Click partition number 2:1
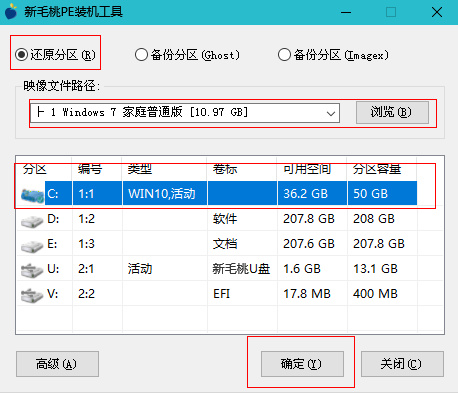The width and height of the screenshot is (458, 393). [x=86, y=269]
